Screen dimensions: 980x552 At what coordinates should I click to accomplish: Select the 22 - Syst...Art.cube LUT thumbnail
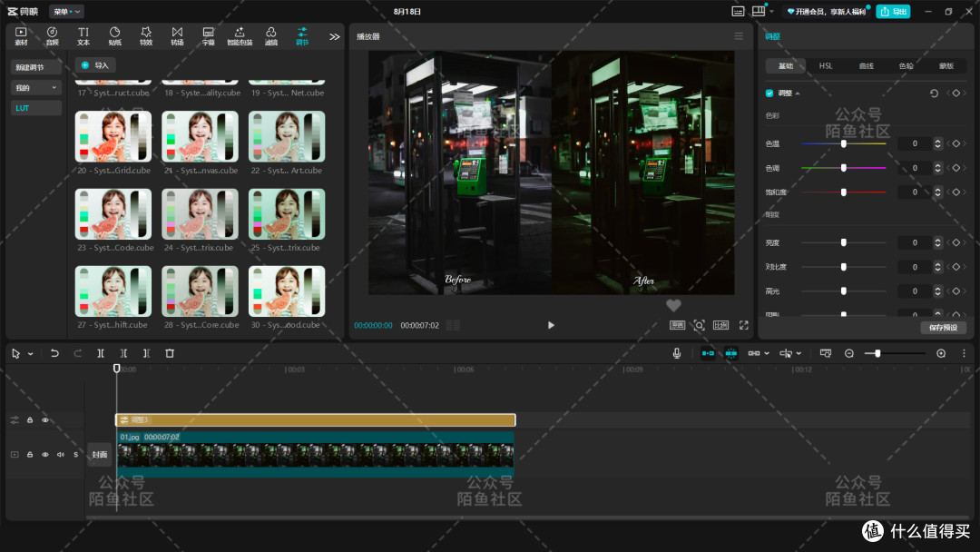(x=287, y=136)
